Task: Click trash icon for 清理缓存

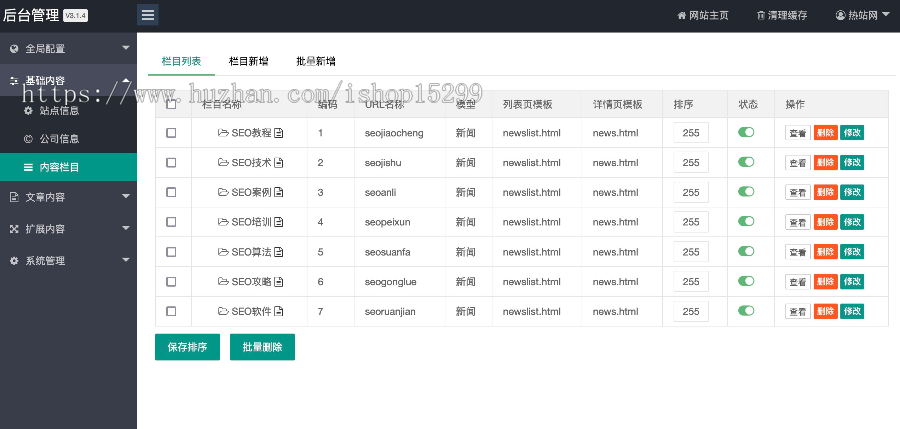Action: coord(761,16)
